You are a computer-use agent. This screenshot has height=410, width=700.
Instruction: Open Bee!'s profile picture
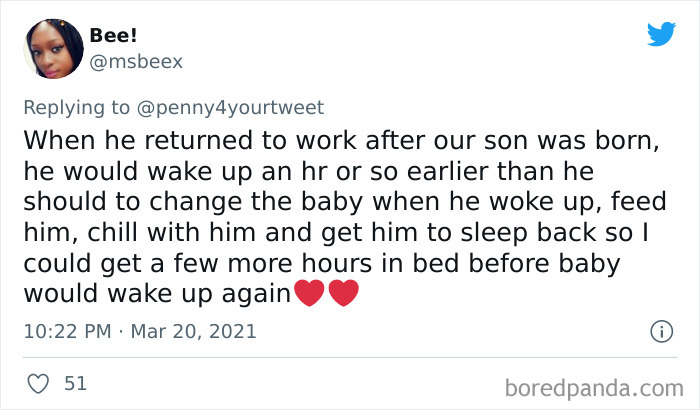pos(51,49)
